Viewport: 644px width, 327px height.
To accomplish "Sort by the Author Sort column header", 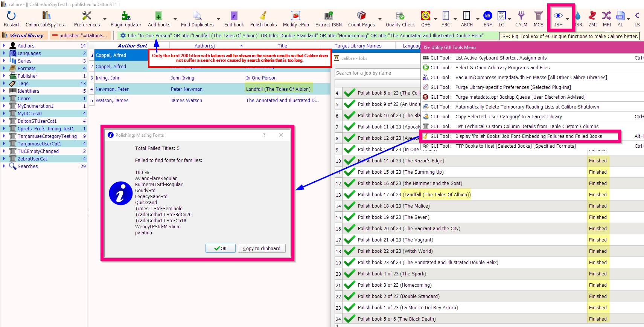I will [132, 46].
